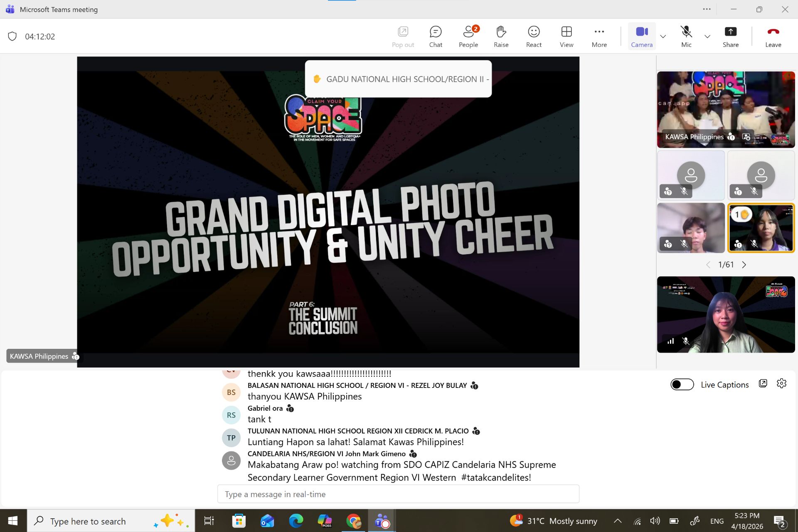This screenshot has height=532, width=798.
Task: Open the View layout options
Action: pos(566,36)
